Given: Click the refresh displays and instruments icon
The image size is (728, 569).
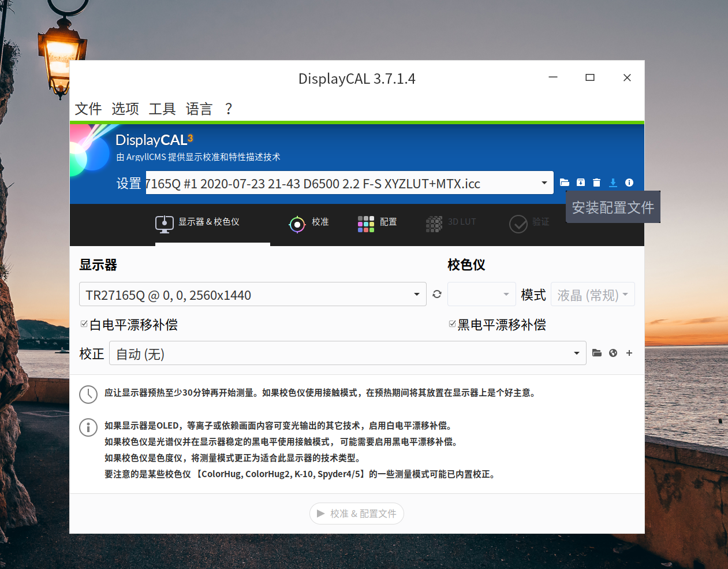Looking at the screenshot, I should tap(437, 294).
